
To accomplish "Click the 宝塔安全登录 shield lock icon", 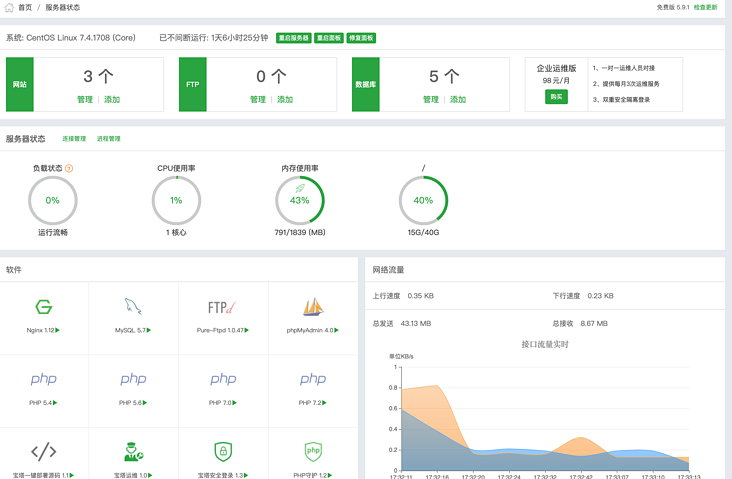I will [222, 451].
